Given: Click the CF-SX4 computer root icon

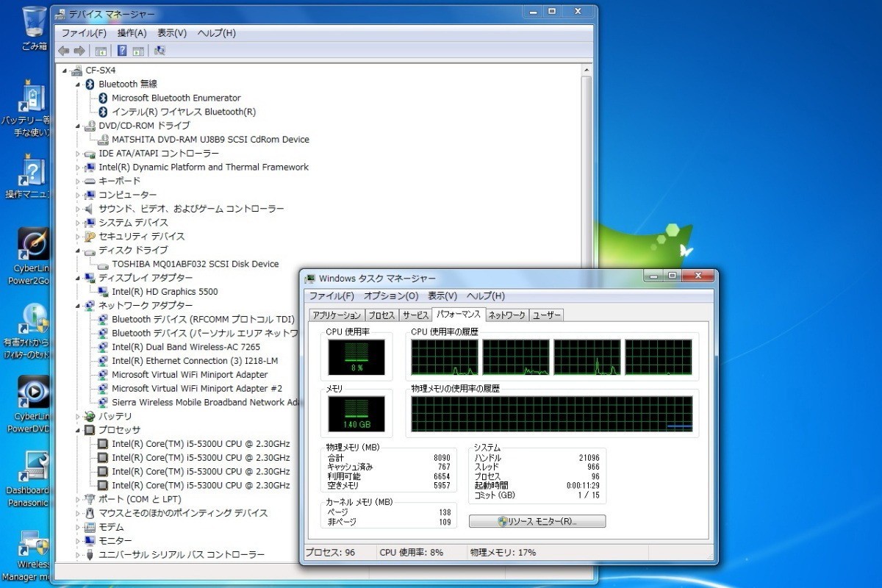Looking at the screenshot, I should click(77, 70).
